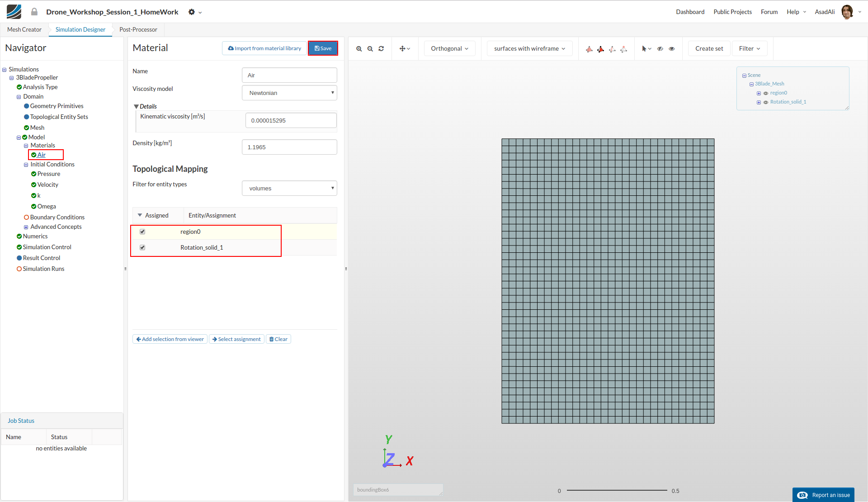Select Boundary Conditions in the navigator
This screenshot has height=502, width=868.
pyautogui.click(x=57, y=217)
